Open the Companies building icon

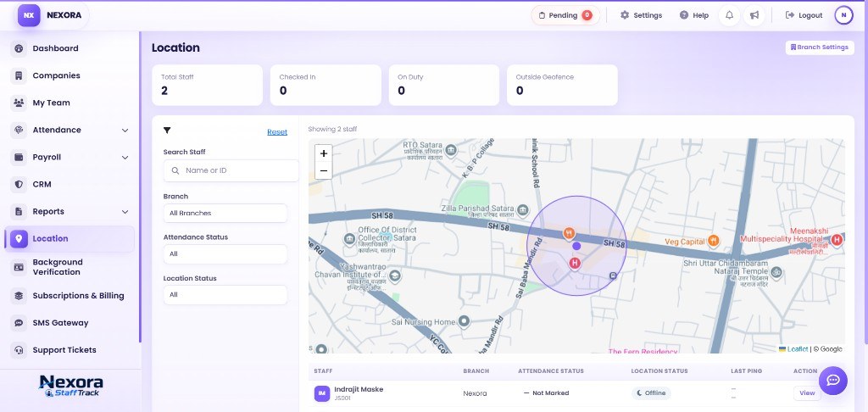point(19,75)
